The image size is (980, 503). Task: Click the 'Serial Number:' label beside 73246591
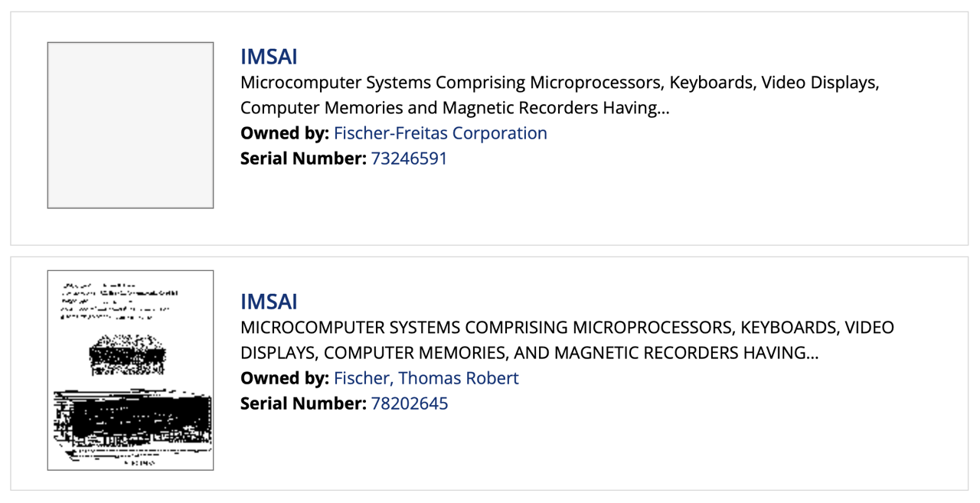pyautogui.click(x=303, y=158)
